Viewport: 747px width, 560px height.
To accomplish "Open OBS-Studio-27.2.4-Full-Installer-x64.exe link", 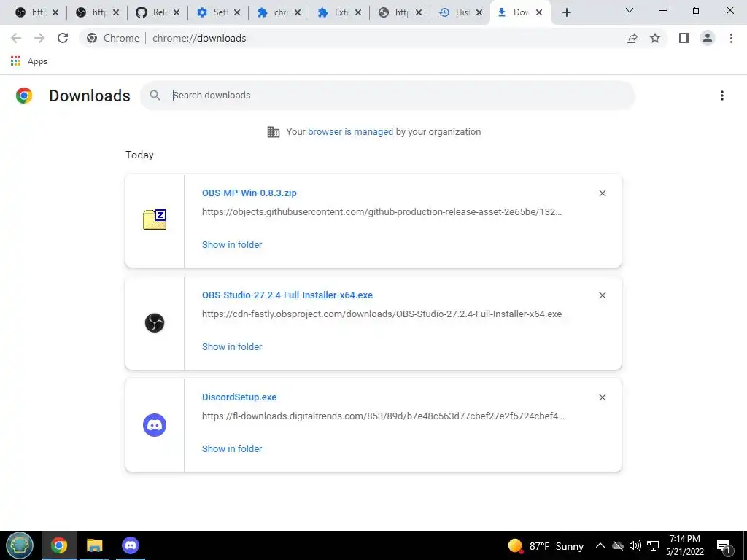I will click(x=287, y=295).
